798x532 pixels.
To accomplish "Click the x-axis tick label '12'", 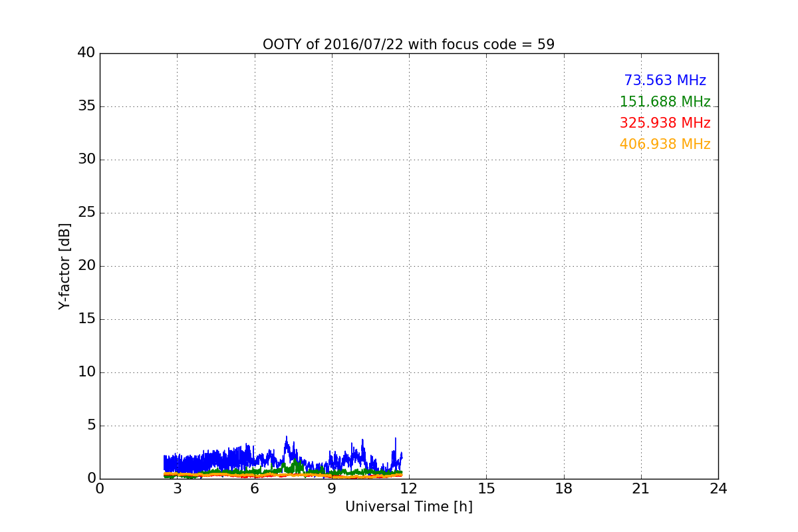I will click(x=409, y=489).
